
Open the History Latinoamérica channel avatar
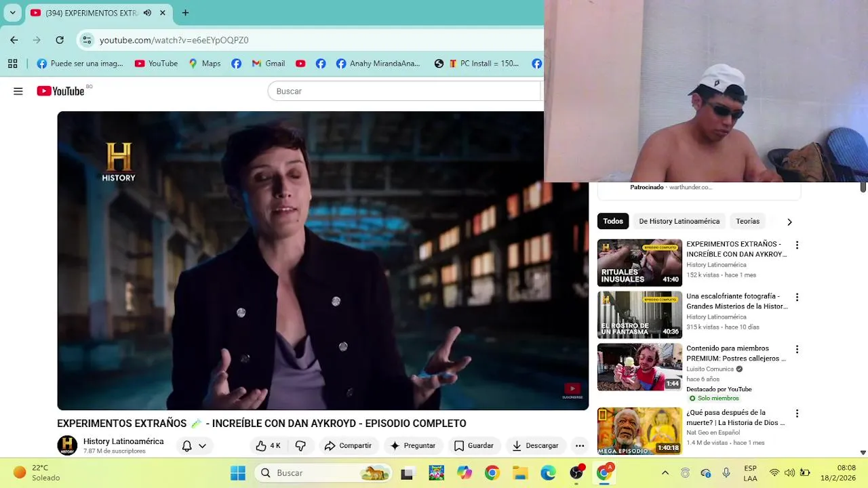[67, 445]
